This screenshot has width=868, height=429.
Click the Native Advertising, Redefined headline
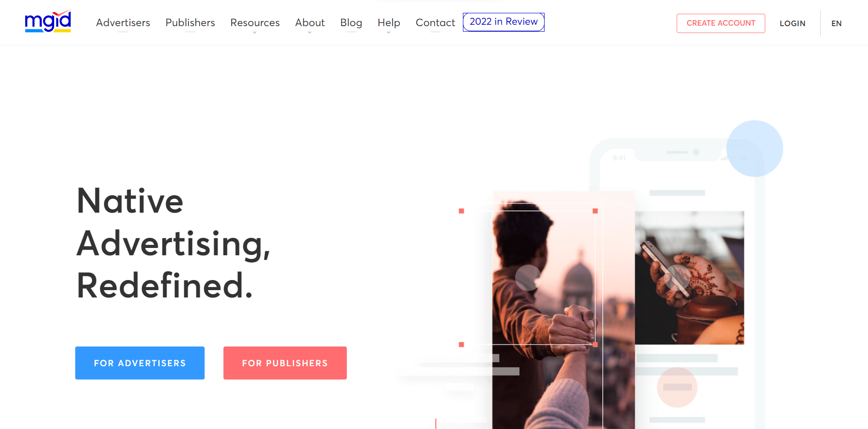(x=173, y=243)
